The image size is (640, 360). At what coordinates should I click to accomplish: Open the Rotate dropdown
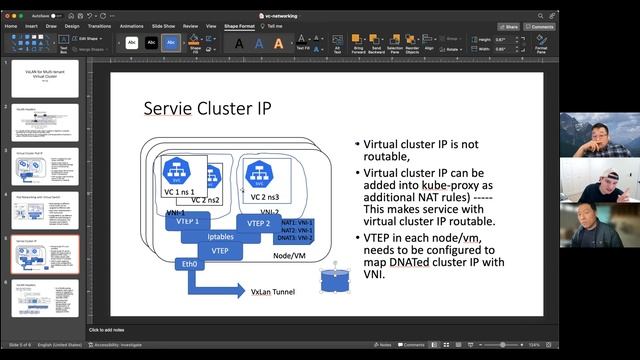tap(451, 49)
